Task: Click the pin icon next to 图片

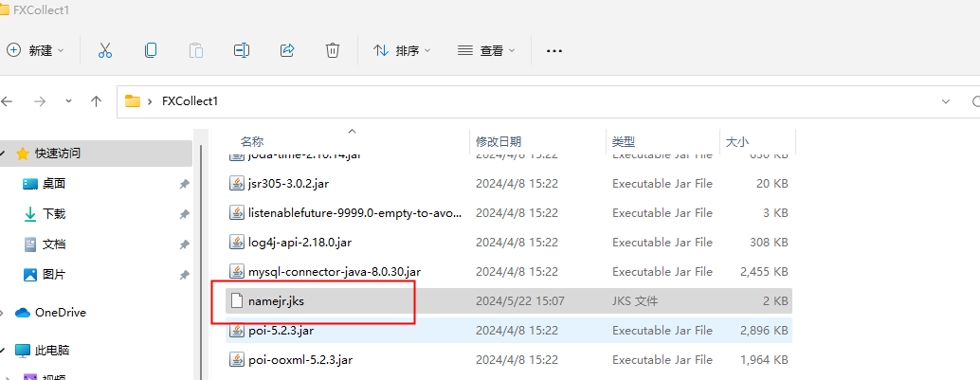Action: pyautogui.click(x=184, y=274)
